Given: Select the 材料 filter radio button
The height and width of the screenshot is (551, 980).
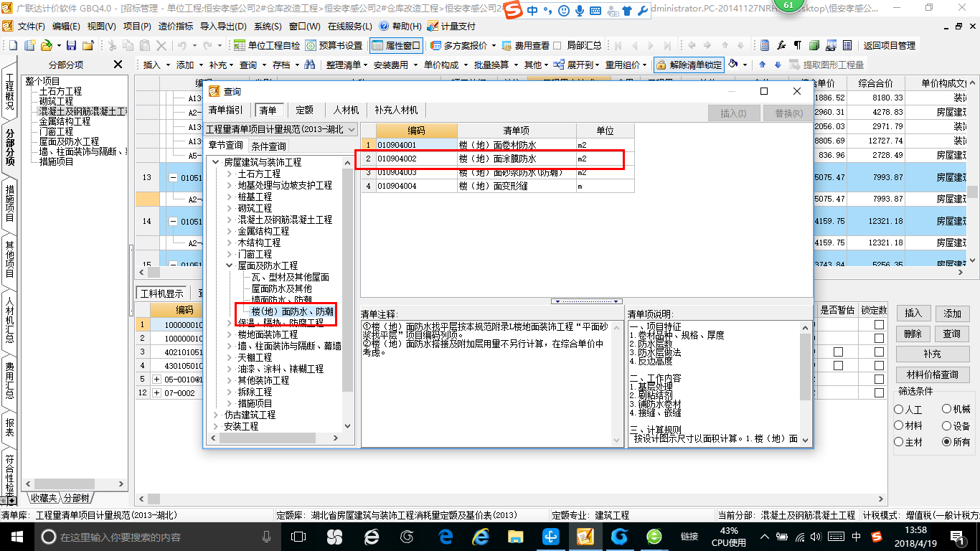Looking at the screenshot, I should point(899,425).
